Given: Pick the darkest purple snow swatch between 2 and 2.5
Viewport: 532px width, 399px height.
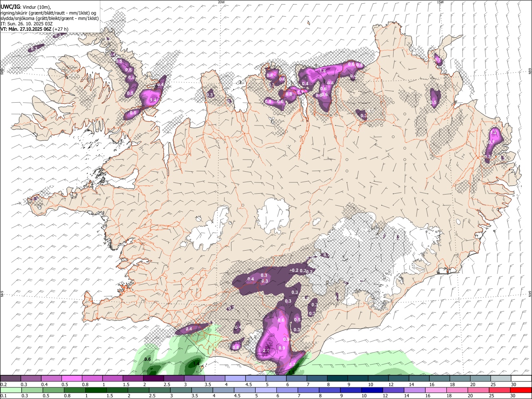Looking at the screenshot, I should (153, 379).
